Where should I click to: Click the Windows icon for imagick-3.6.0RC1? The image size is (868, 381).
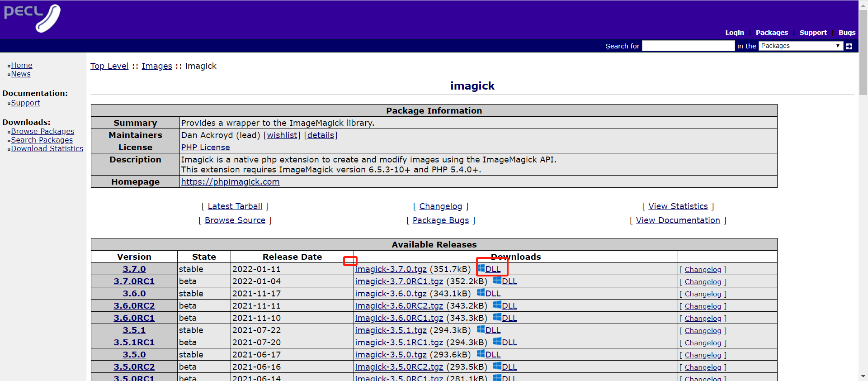tap(497, 317)
